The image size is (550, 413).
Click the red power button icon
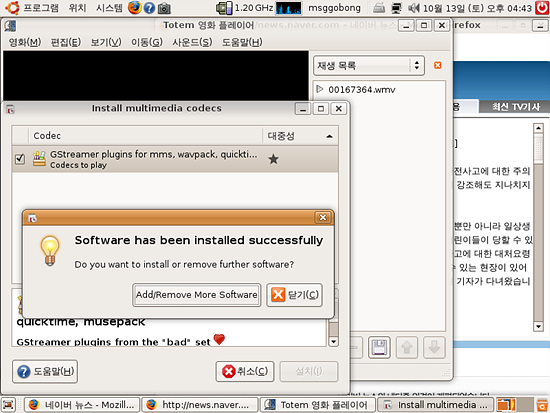coord(542,7)
